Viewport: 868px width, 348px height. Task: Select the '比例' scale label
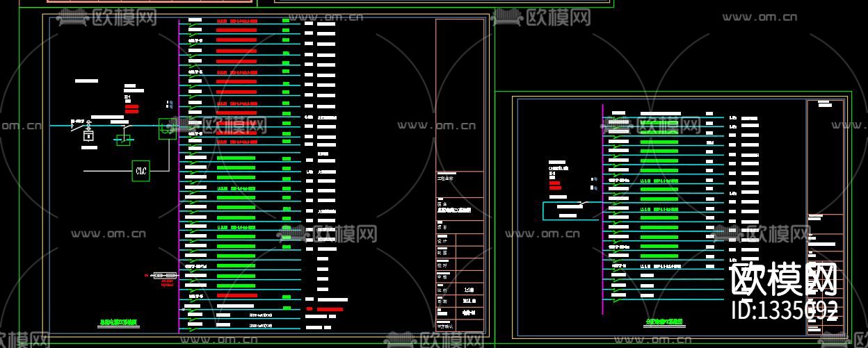pos(442,289)
